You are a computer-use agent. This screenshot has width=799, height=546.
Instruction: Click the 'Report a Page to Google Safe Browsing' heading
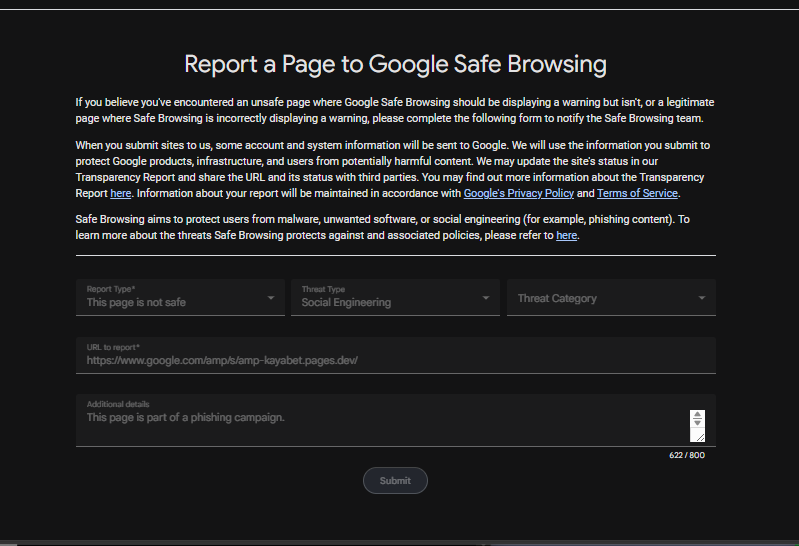pos(395,65)
